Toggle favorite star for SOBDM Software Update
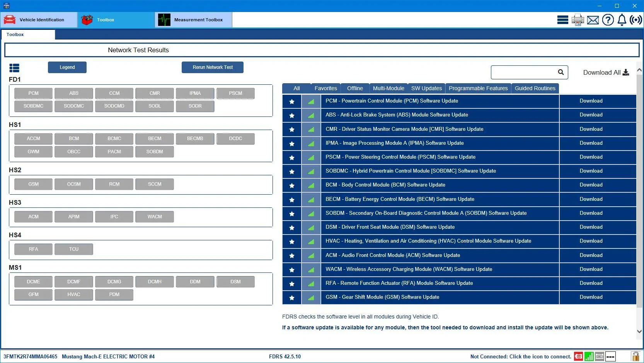This screenshot has height=363, width=644. point(292,214)
